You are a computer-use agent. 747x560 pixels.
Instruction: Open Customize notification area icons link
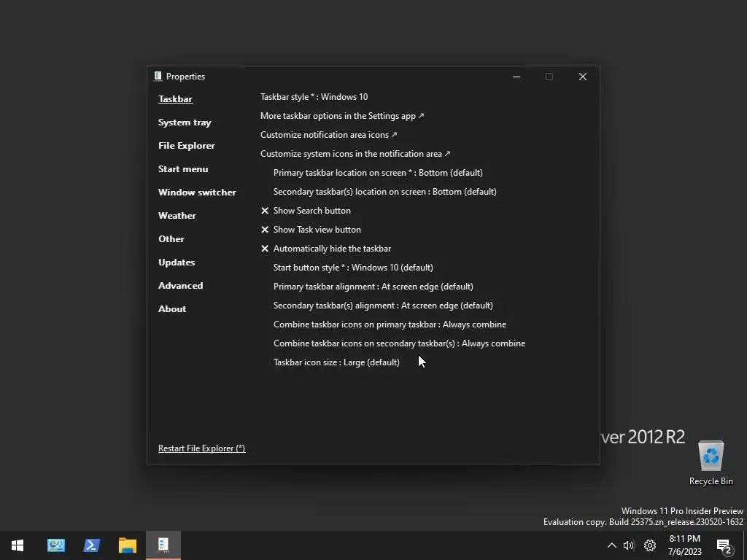tap(328, 135)
